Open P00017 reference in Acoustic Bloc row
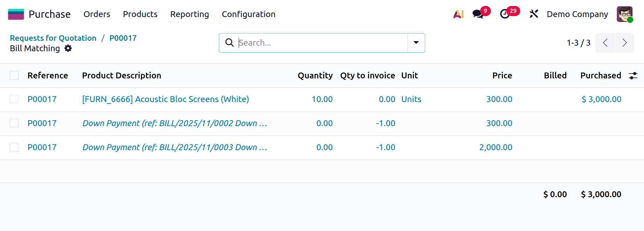 pyautogui.click(x=42, y=99)
